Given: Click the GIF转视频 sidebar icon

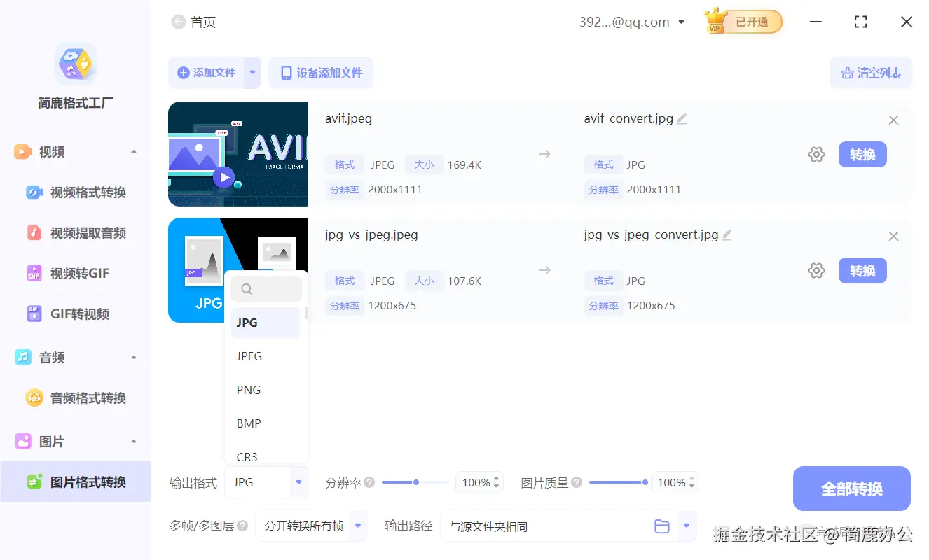Looking at the screenshot, I should coord(34,314).
